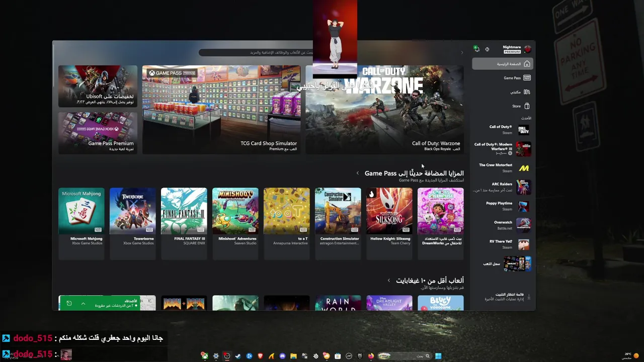Image resolution: width=644 pixels, height=362 pixels.
Task: Open Call of Duty: Warzone featured banner
Action: tap(384, 109)
